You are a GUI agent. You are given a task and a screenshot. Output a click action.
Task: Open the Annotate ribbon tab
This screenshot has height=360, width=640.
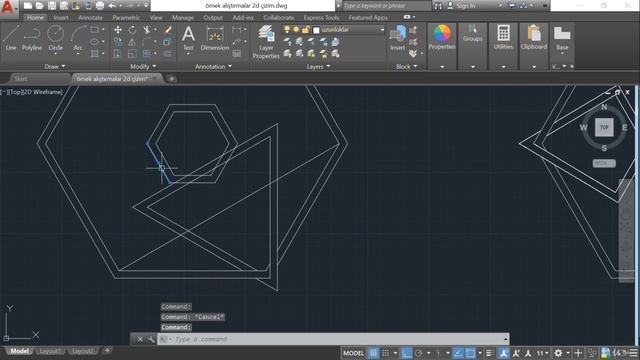pos(90,18)
